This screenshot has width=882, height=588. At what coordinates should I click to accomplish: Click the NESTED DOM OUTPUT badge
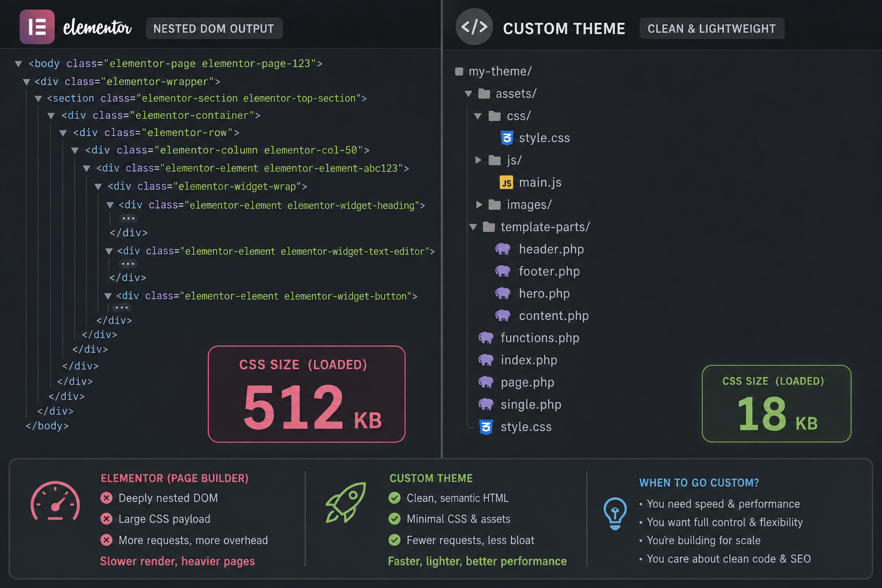pyautogui.click(x=214, y=28)
